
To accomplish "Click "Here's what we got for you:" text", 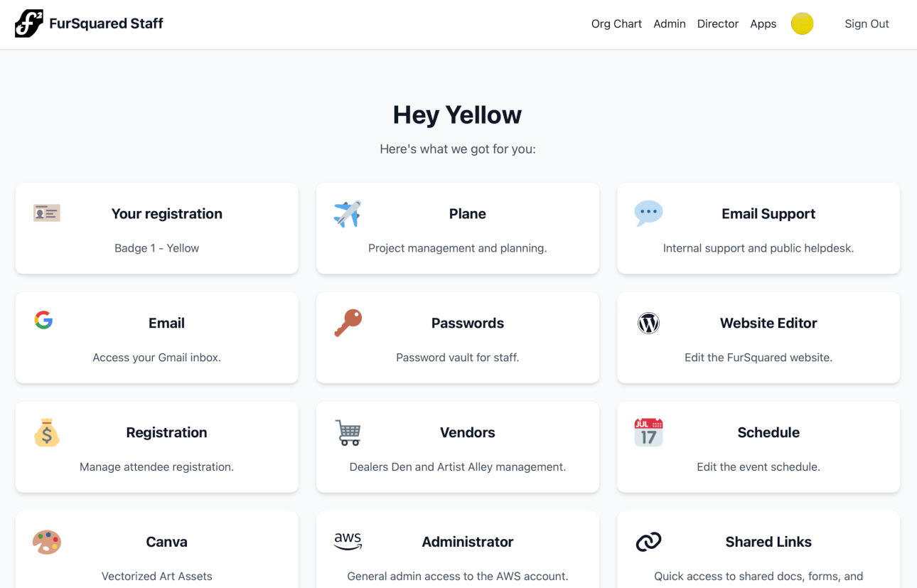I will (458, 149).
